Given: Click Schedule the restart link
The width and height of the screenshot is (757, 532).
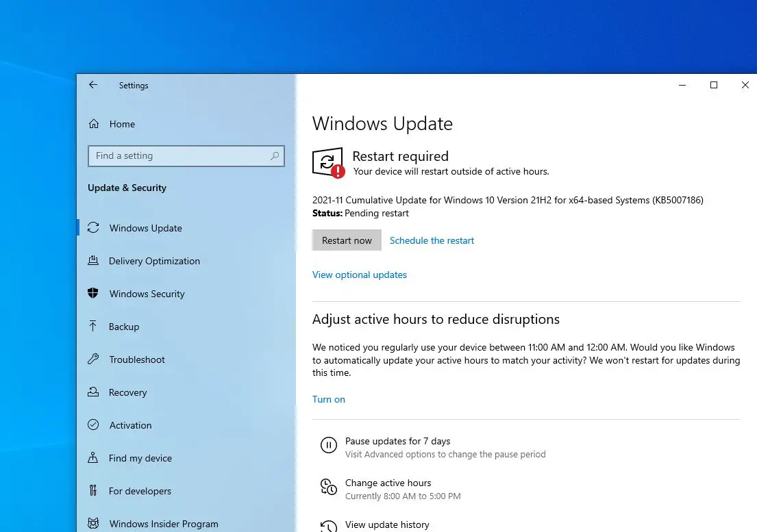Looking at the screenshot, I should coord(432,240).
